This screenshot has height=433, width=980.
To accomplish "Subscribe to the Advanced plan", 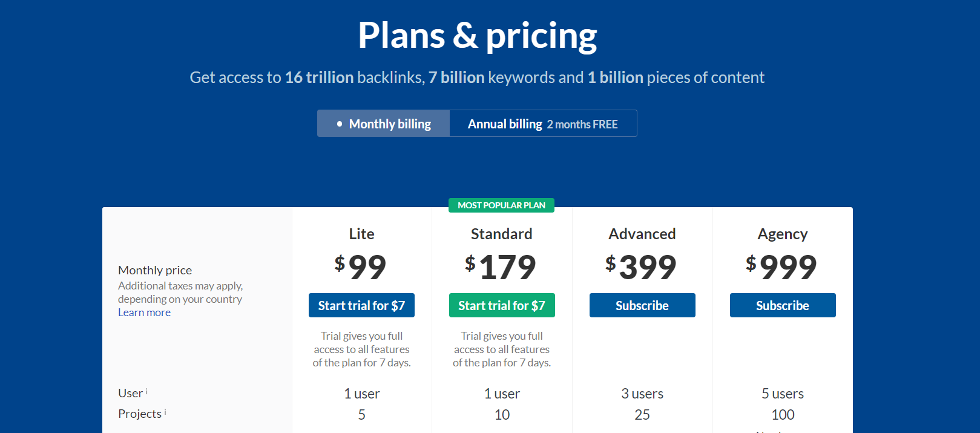I will point(642,305).
